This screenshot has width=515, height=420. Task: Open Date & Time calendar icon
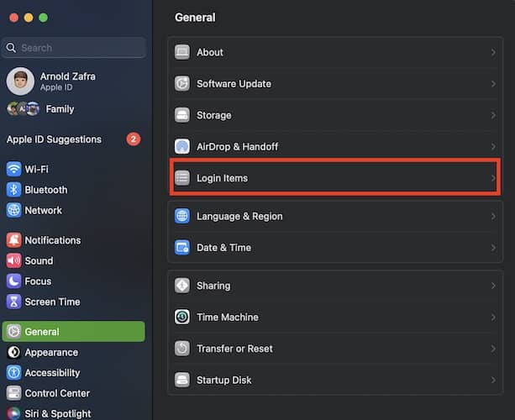click(182, 248)
